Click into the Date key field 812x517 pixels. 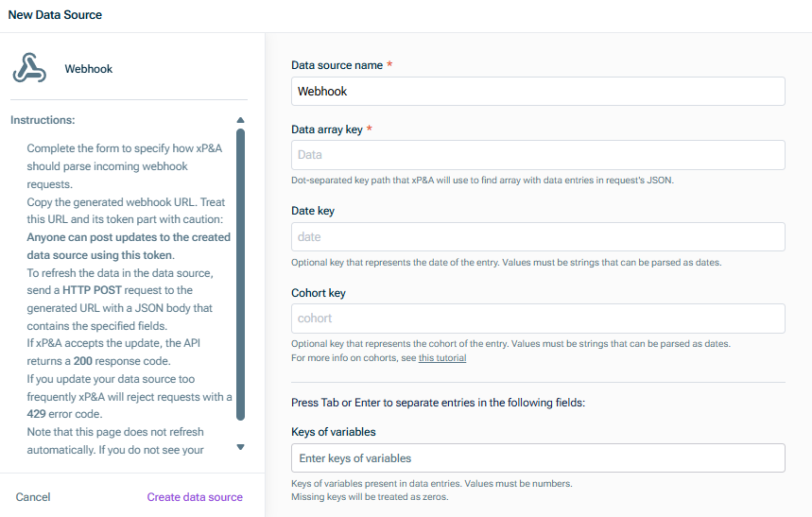click(538, 236)
